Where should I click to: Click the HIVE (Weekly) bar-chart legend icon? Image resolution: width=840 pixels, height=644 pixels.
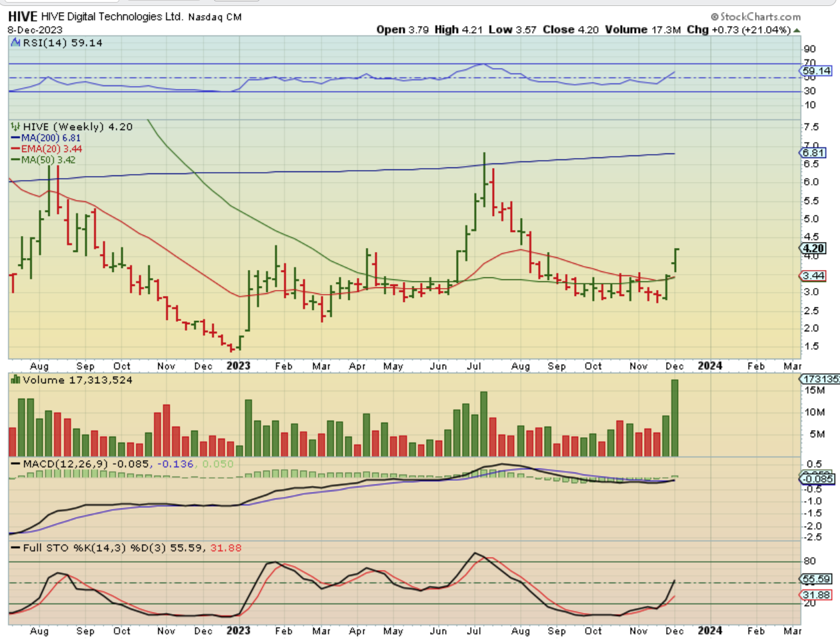click(15, 127)
